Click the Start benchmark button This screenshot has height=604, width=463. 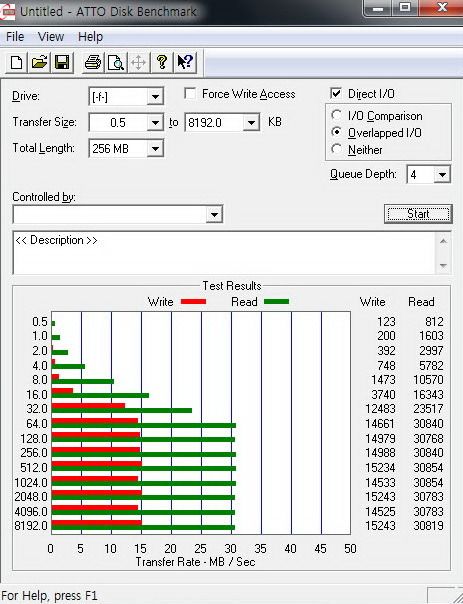(x=418, y=214)
